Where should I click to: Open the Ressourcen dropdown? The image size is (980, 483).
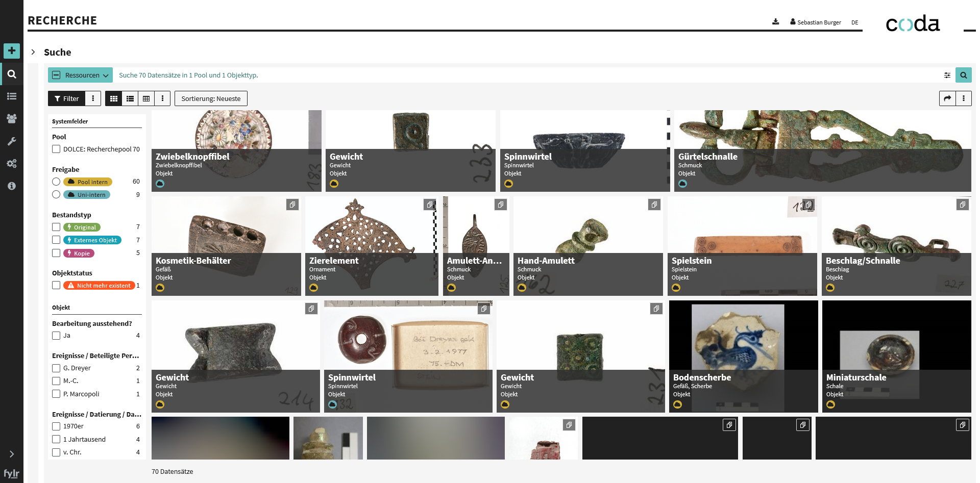[81, 75]
